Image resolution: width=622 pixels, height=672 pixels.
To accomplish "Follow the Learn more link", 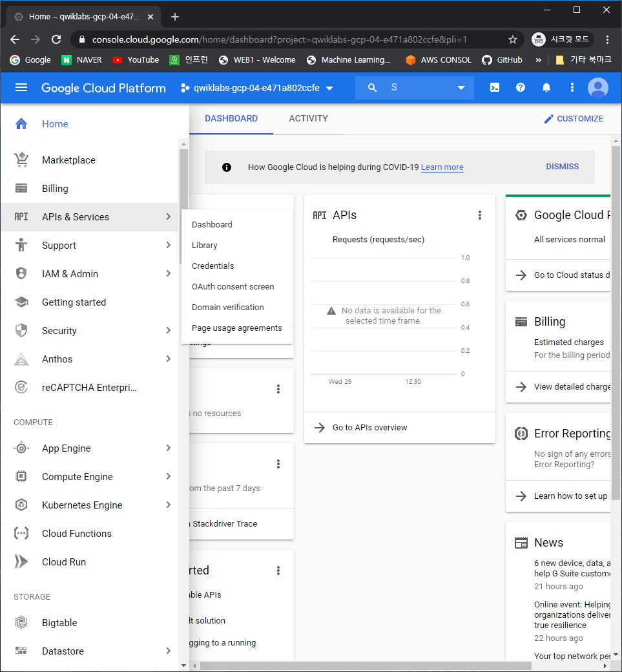I will [x=442, y=167].
